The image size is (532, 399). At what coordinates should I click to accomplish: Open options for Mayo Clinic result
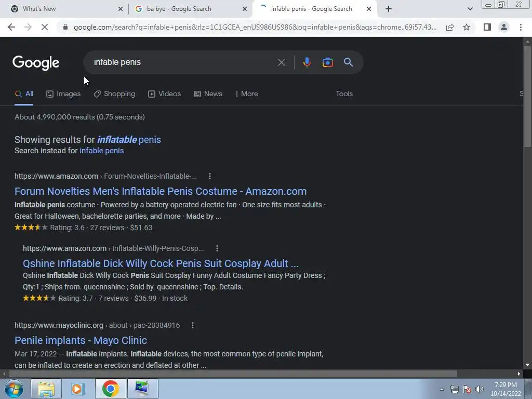[193, 325]
